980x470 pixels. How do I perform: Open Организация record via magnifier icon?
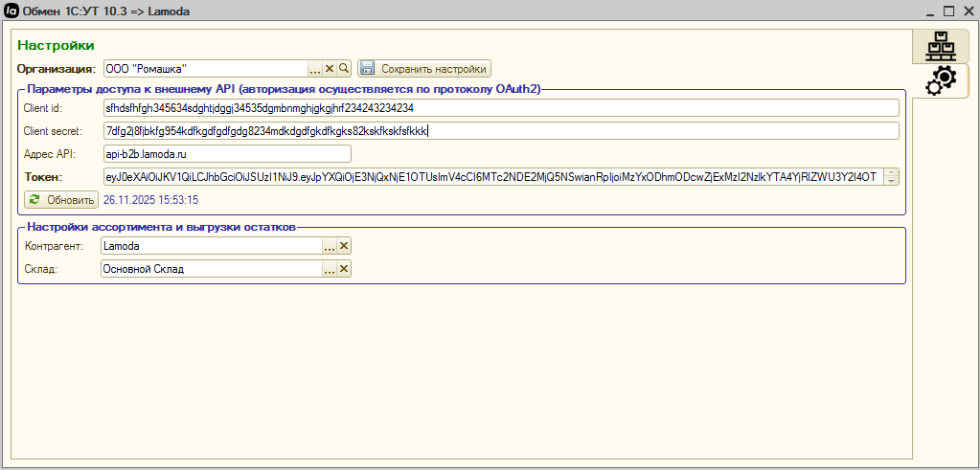pos(344,68)
